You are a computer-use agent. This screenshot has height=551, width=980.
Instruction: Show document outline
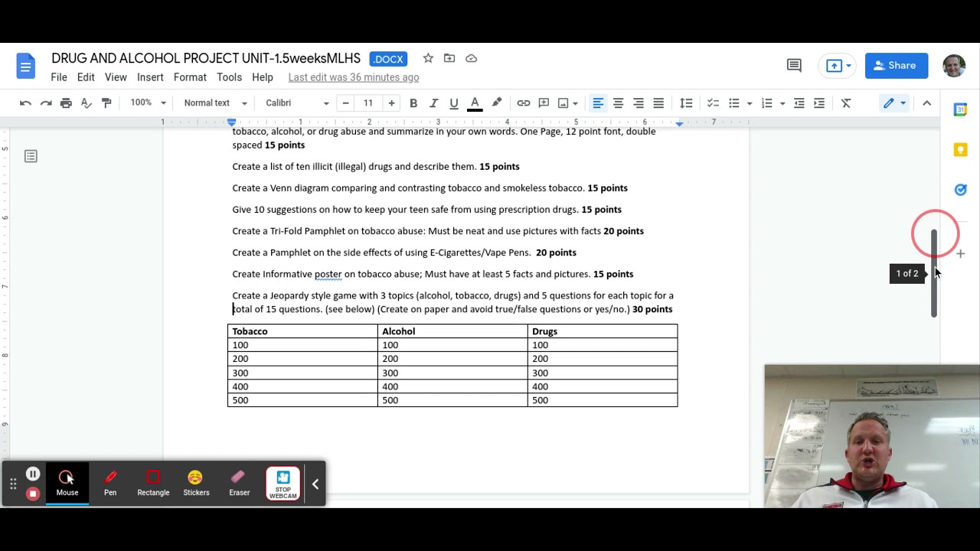(x=31, y=156)
